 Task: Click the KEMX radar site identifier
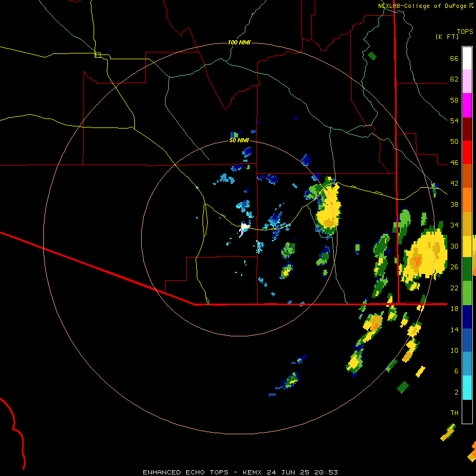(253, 472)
